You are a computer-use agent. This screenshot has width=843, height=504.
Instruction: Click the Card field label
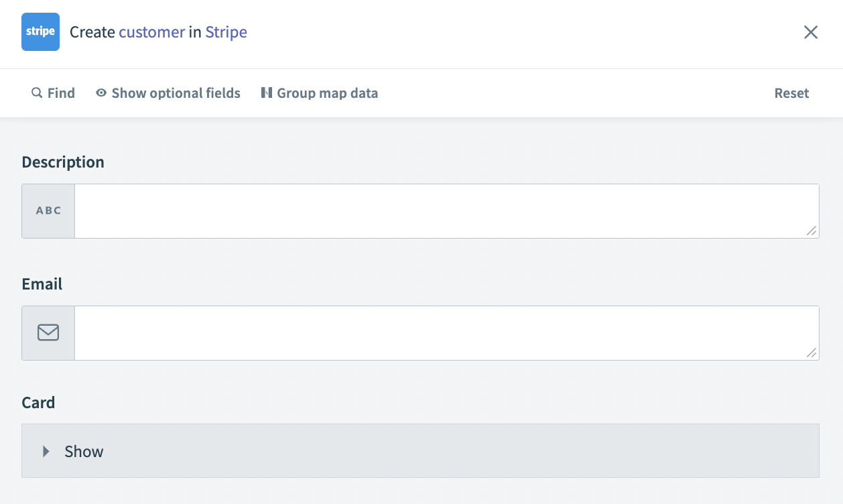[x=38, y=403]
